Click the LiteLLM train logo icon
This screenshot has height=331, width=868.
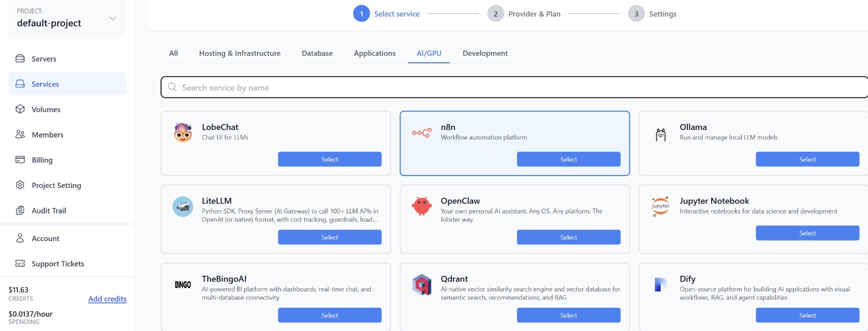183,206
